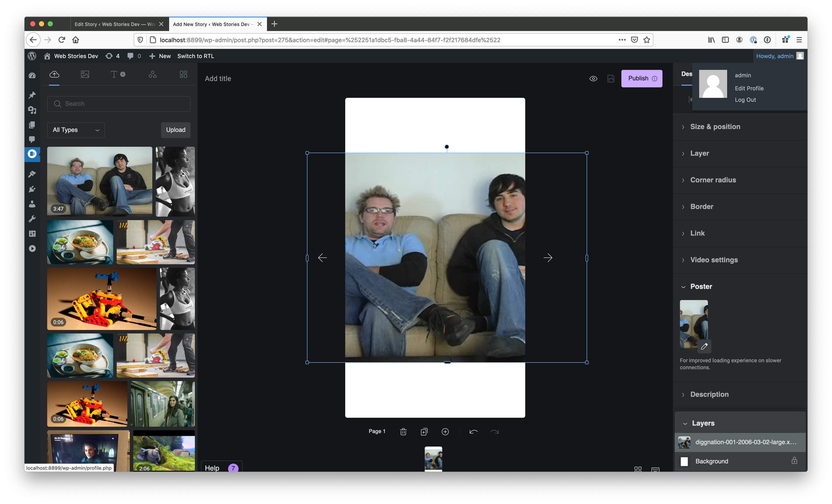Open the Upload media tab icon
832x504 pixels.
tap(54, 74)
